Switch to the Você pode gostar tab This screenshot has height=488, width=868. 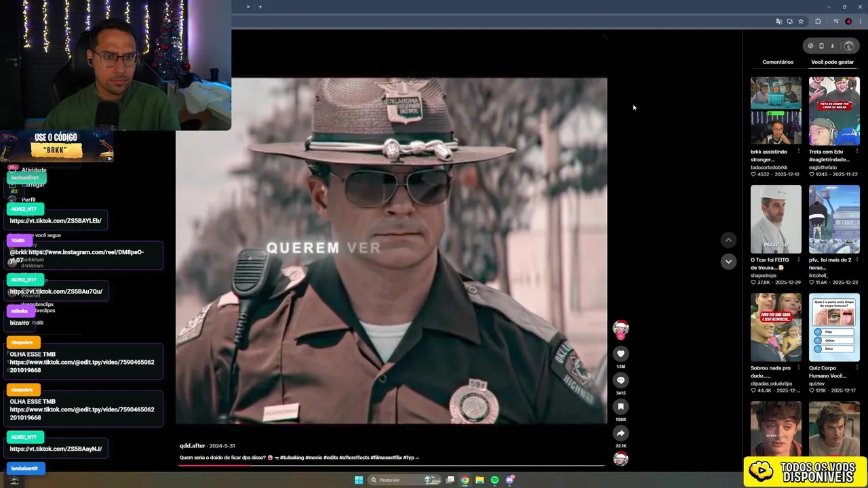coord(832,62)
